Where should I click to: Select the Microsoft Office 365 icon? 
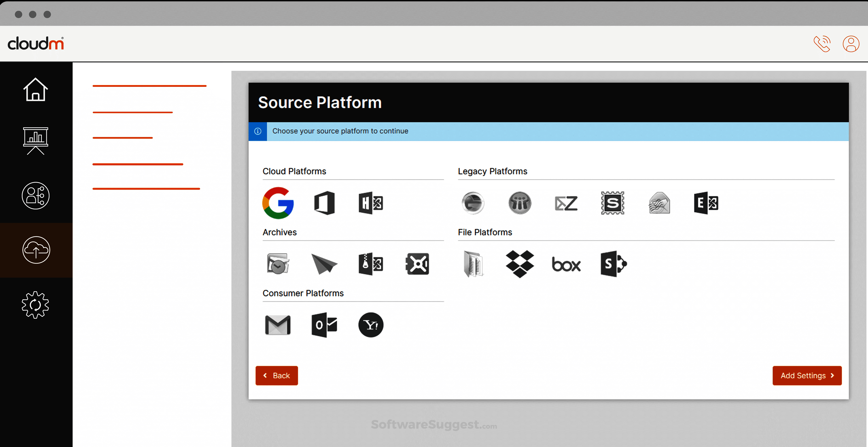(x=324, y=203)
